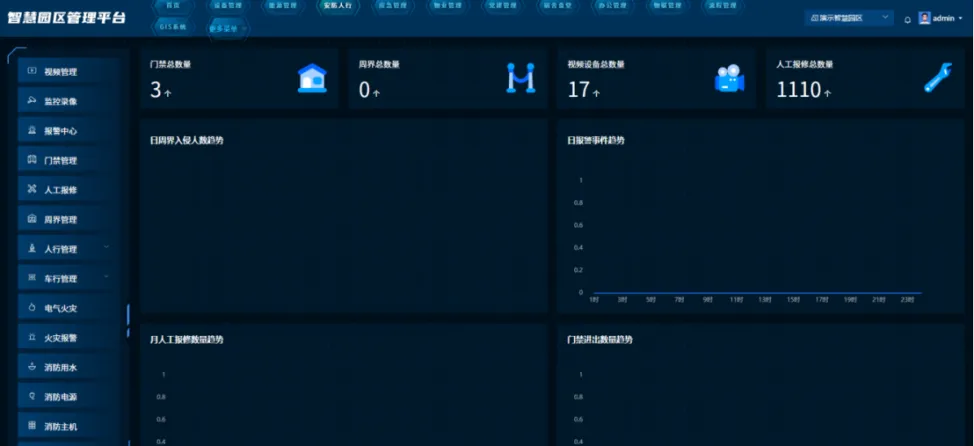Click the barrier icon on 周界总数量 card
Screen dimensions: 974x446
pos(521,78)
